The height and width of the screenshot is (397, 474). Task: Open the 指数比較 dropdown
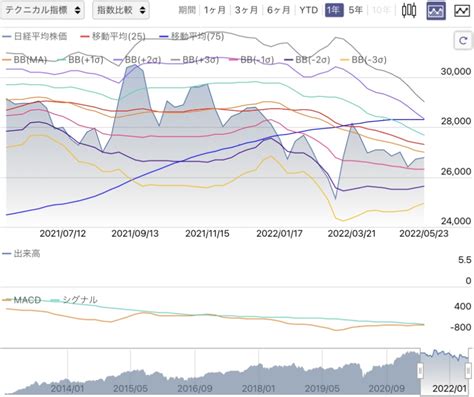coord(121,10)
